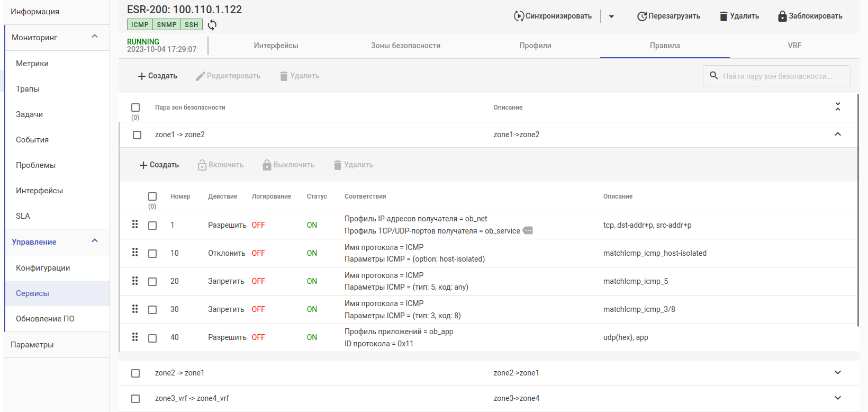Collapse the zone1 -> zone2 row
This screenshot has width=868, height=412.
(837, 135)
